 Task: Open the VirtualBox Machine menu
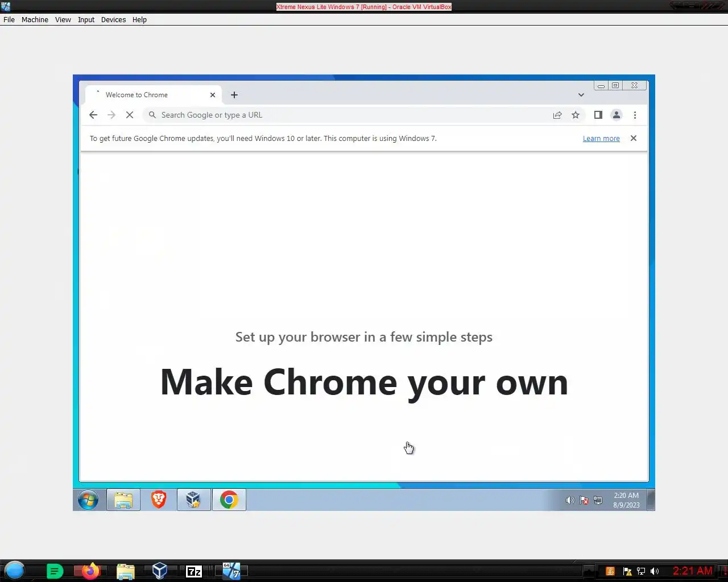pos(35,19)
